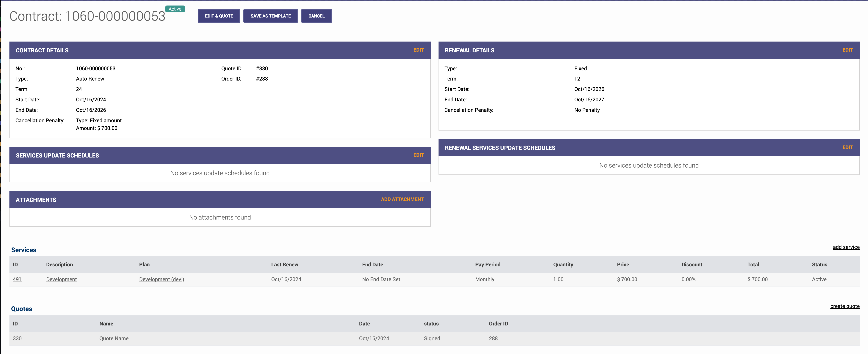The height and width of the screenshot is (354, 868).
Task: Click the add service link
Action: pyautogui.click(x=846, y=247)
